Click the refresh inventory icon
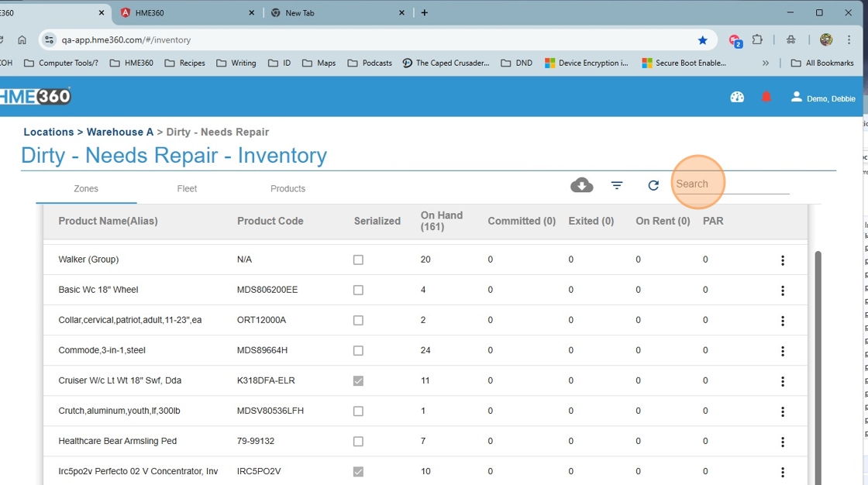Image resolution: width=868 pixels, height=485 pixels. [x=653, y=185]
